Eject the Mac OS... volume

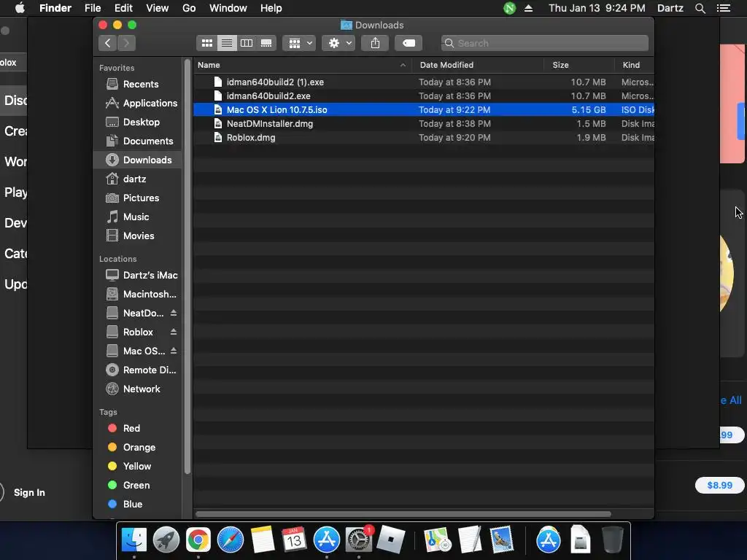[174, 351]
